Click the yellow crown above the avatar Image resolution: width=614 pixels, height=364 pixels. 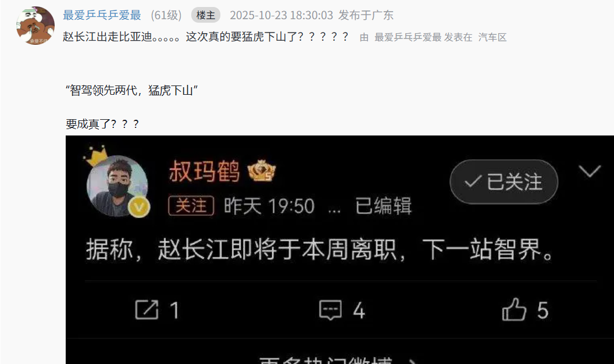[96, 155]
